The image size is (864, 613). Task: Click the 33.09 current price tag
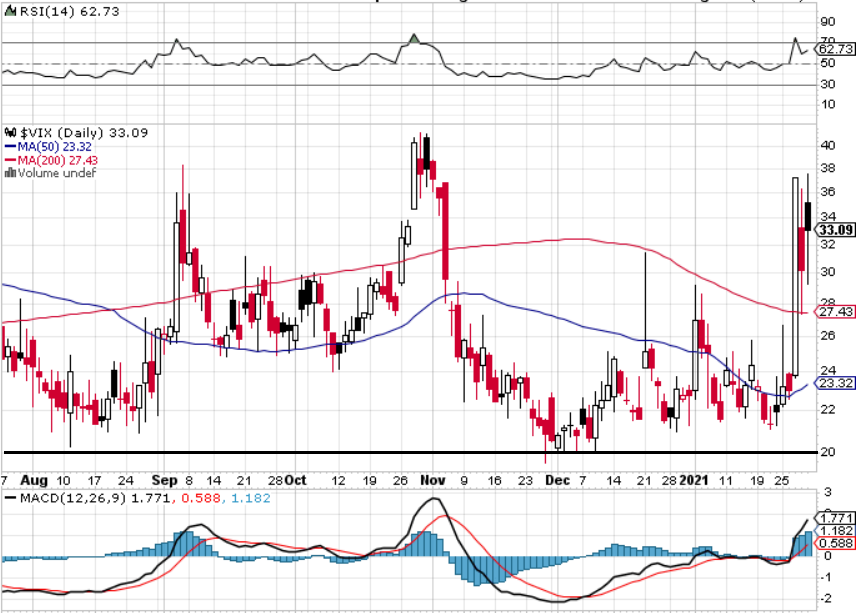836,230
